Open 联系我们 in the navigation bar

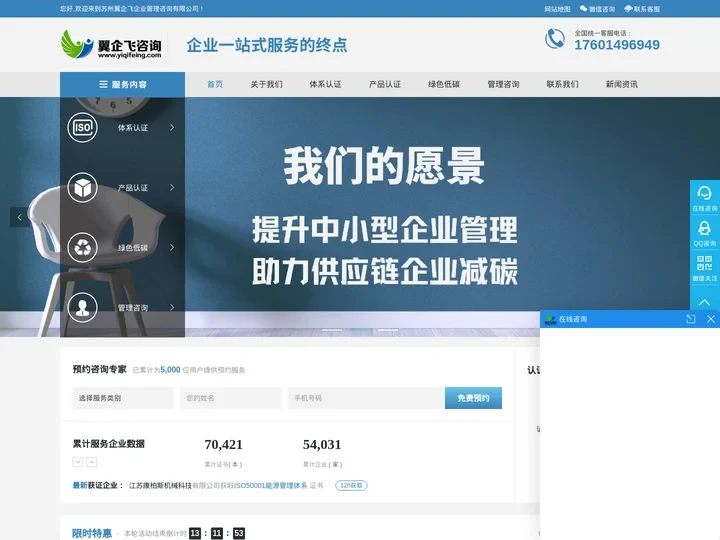(562, 84)
